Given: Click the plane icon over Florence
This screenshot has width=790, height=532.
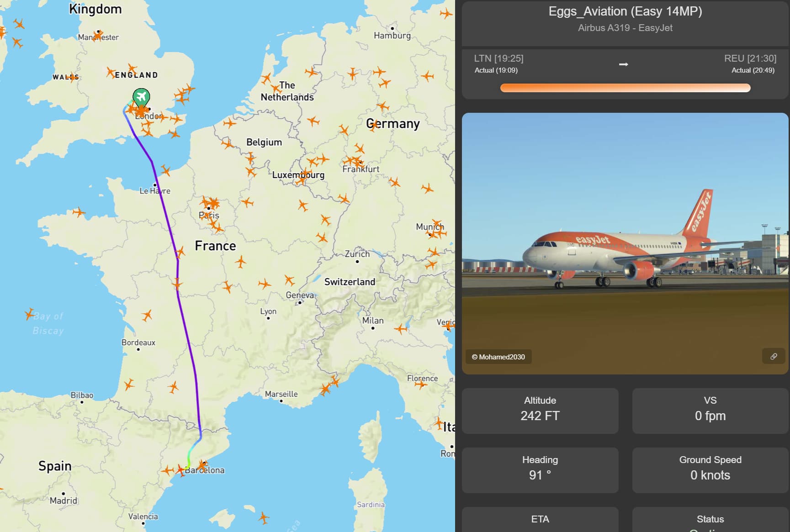Looking at the screenshot, I should (x=421, y=384).
